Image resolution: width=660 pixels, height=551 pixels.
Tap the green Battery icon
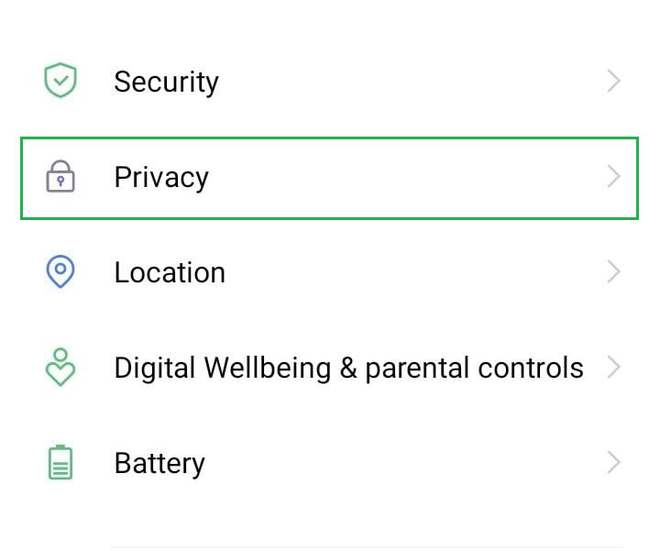pyautogui.click(x=61, y=462)
